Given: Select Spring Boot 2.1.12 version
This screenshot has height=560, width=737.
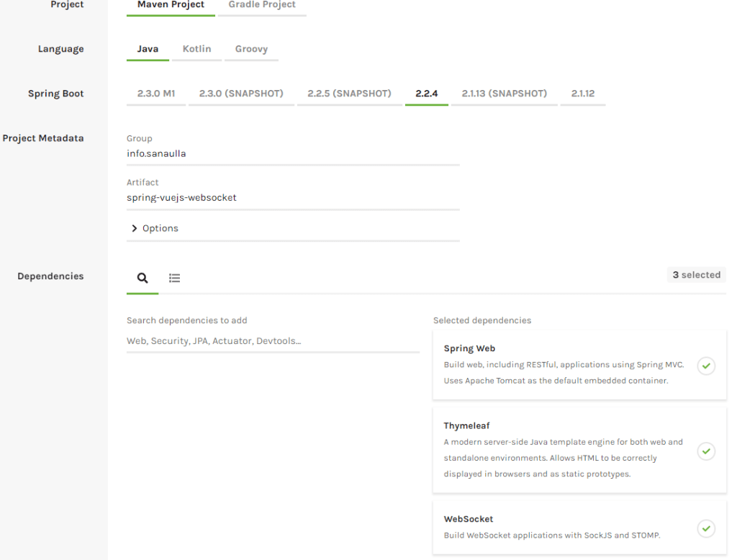Looking at the screenshot, I should point(583,94).
